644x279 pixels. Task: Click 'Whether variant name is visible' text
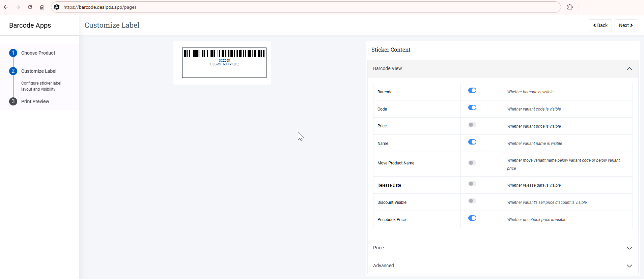tap(535, 144)
